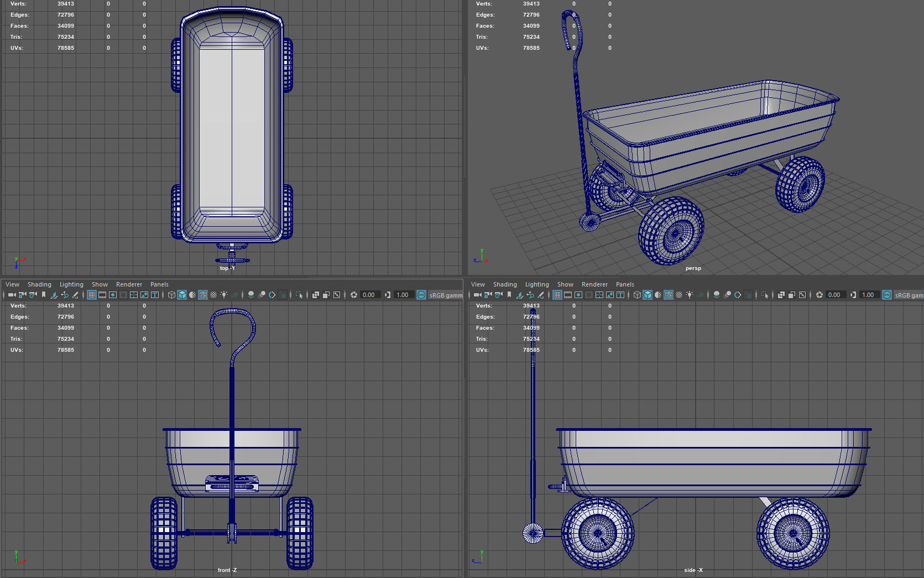924x578 pixels.
Task: Click Motion Blur icon in front panel
Action: (262, 295)
